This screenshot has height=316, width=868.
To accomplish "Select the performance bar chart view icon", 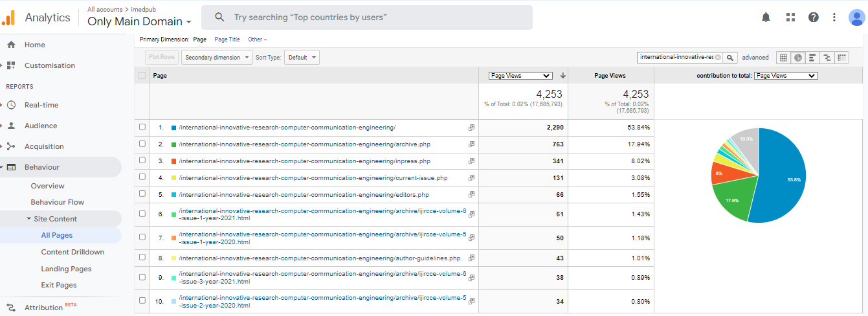I will click(812, 58).
